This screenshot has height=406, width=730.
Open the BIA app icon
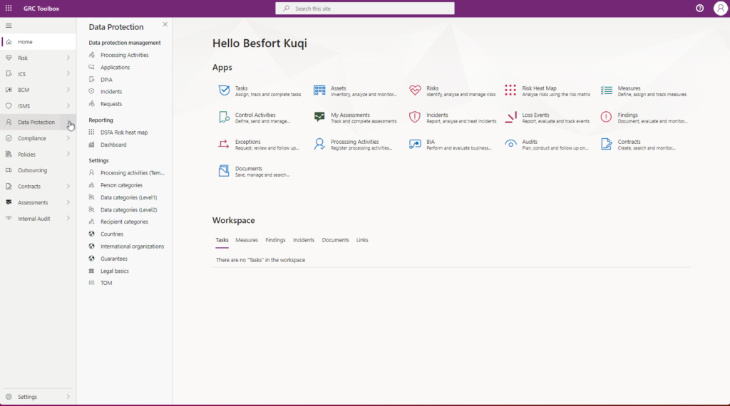(x=415, y=144)
